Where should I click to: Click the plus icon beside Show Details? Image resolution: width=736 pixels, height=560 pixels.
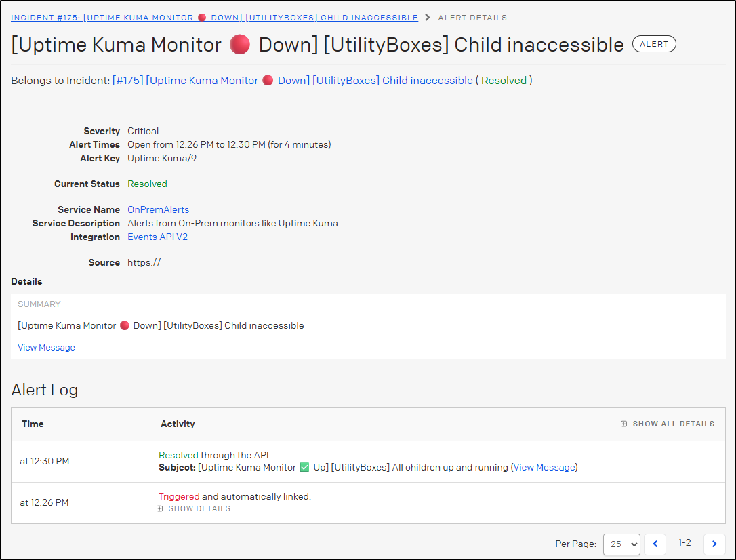159,509
